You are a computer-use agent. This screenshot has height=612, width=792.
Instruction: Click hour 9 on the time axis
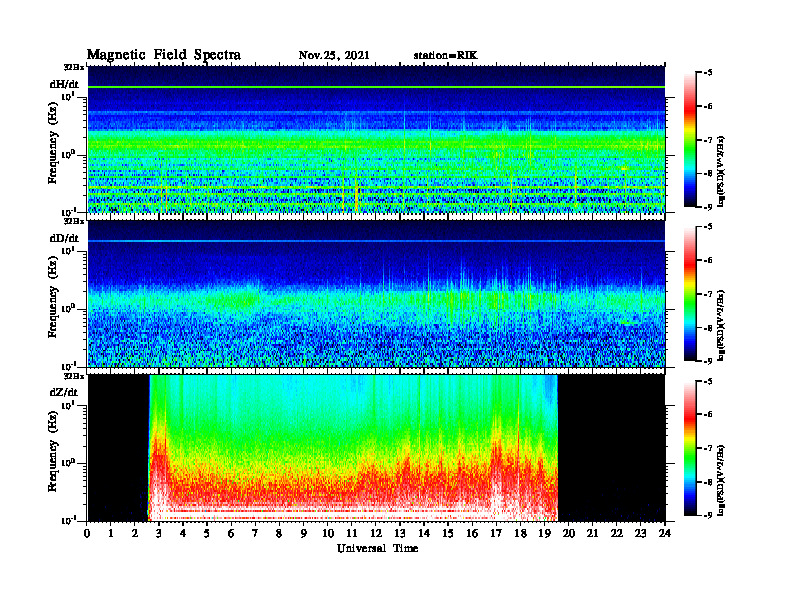coord(304,534)
